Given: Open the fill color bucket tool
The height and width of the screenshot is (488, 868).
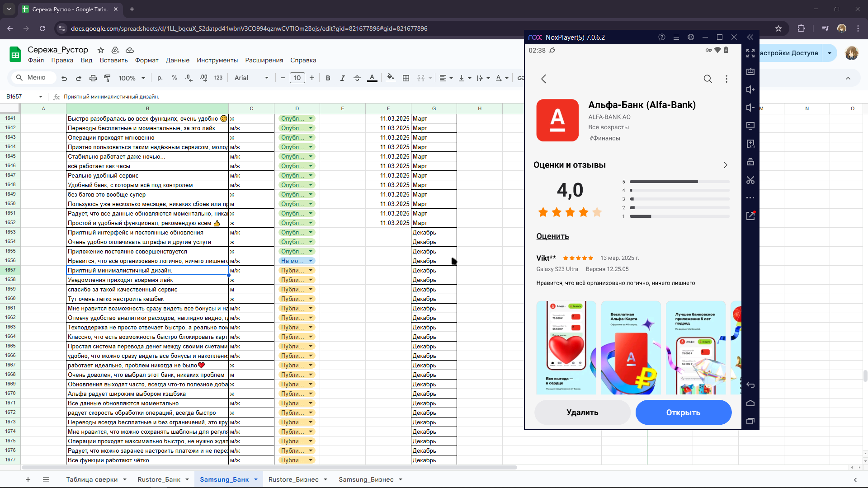Looking at the screenshot, I should tap(391, 77).
